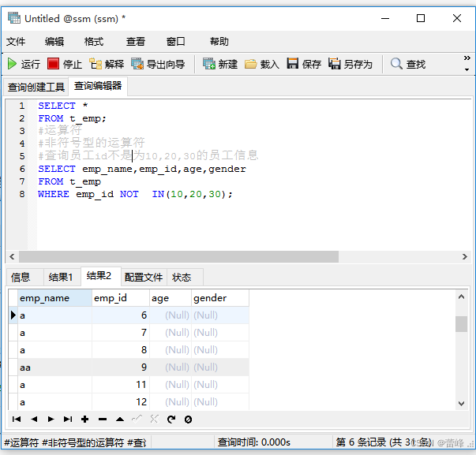Select the 结果2 tab

tap(101, 276)
